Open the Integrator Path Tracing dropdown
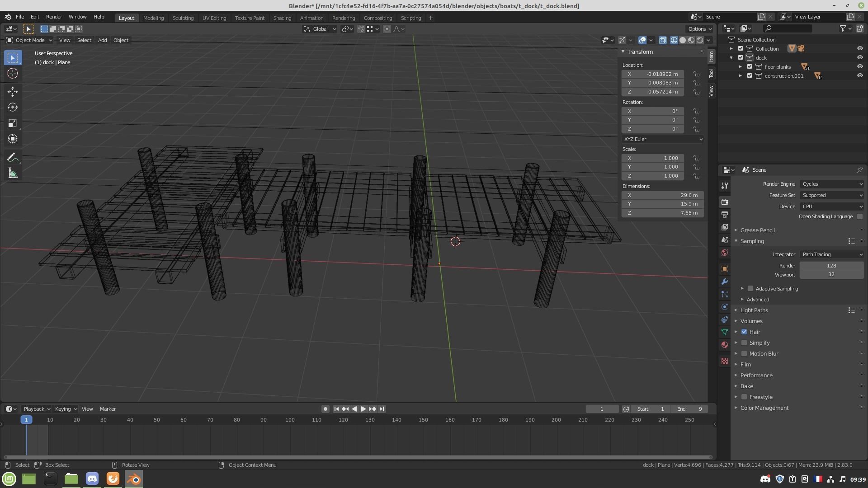The height and width of the screenshot is (488, 868). (832, 255)
